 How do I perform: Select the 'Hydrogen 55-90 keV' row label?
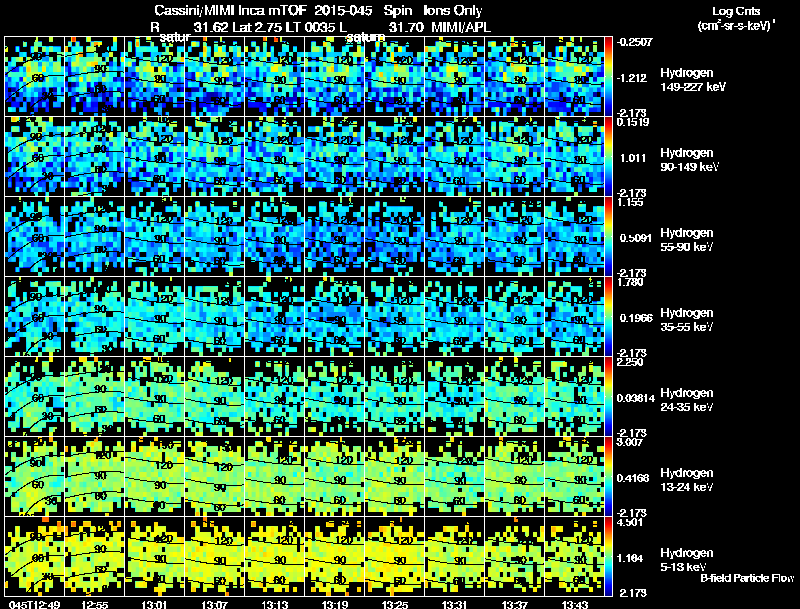pos(687,240)
